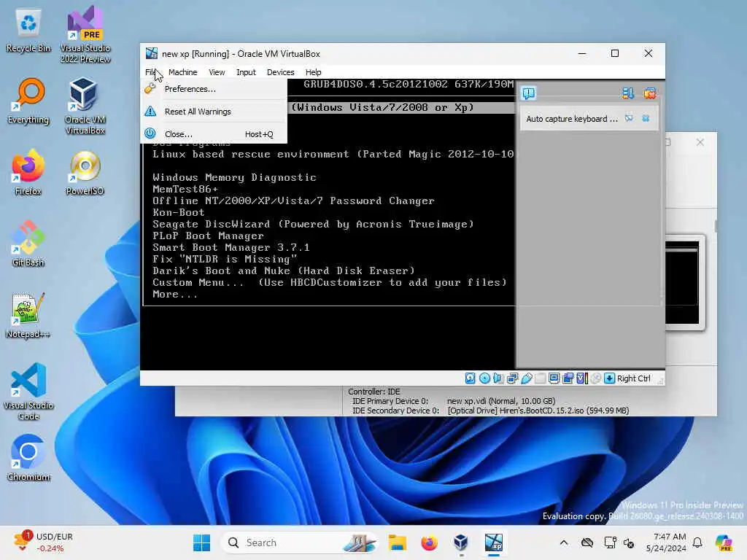Select Oracle VM VirtualBox desktop shortcut
Image resolution: width=747 pixels, height=560 pixels.
click(x=85, y=106)
